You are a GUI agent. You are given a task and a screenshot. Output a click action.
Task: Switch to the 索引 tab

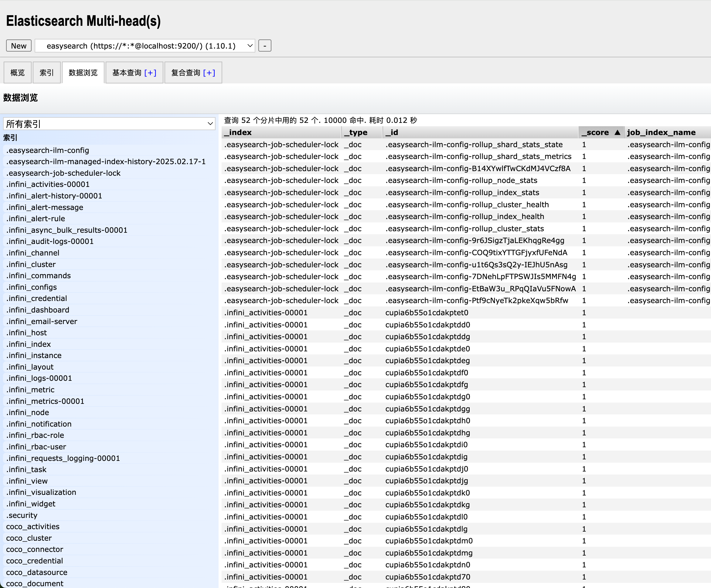point(47,73)
